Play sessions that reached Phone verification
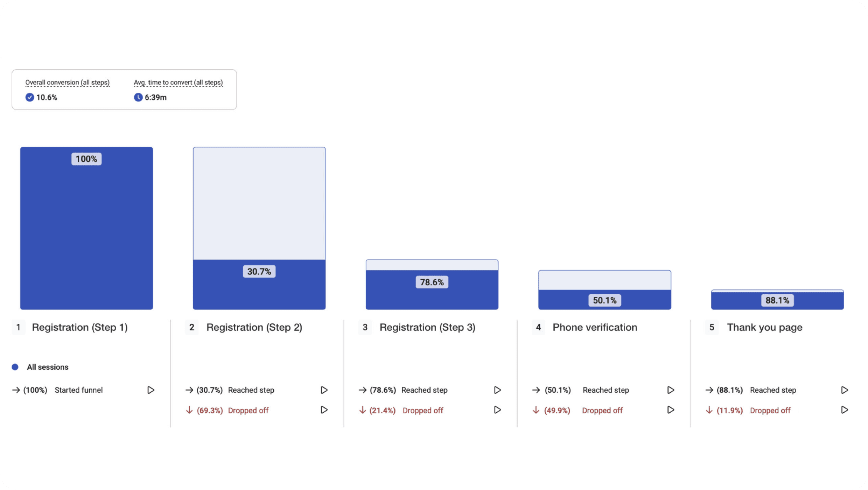Image resolution: width=868 pixels, height=490 pixels. tap(671, 390)
